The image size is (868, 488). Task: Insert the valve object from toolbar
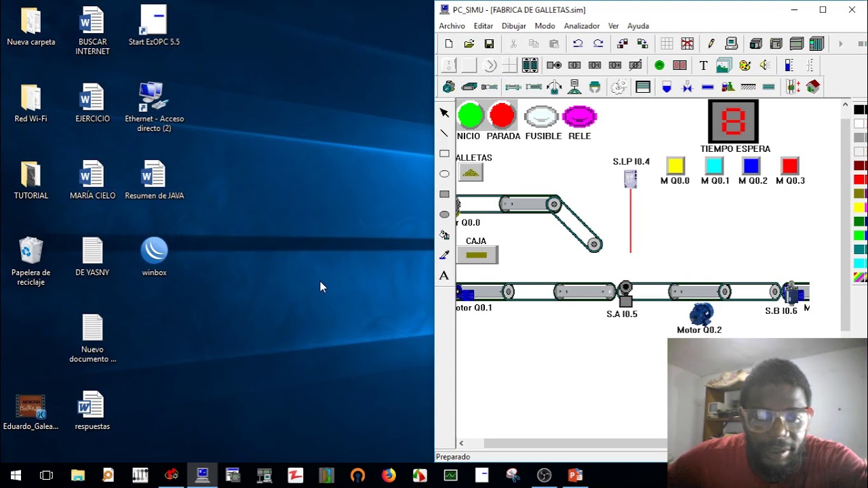(687, 87)
